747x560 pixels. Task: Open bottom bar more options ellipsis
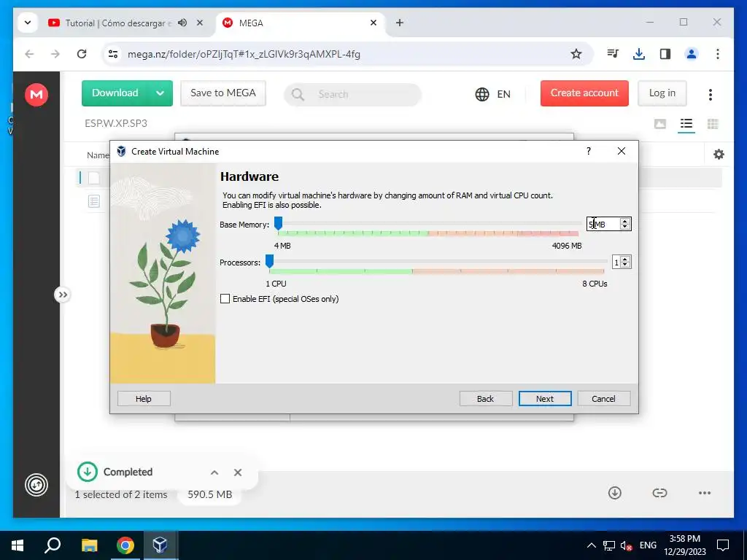pyautogui.click(x=704, y=493)
